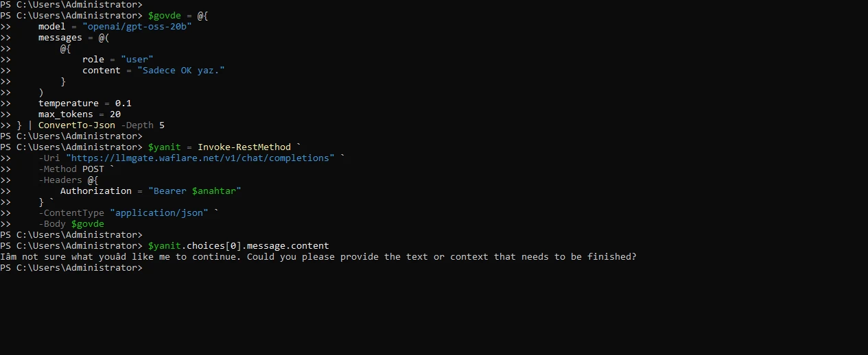Click the Authorization key in headers
This screenshot has height=355, width=868.
tap(96, 191)
